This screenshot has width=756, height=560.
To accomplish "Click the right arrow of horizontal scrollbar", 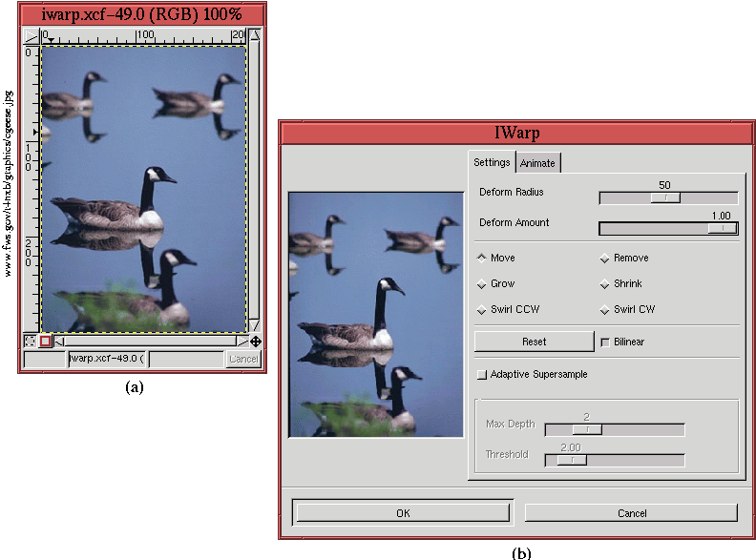I will pos(242,341).
